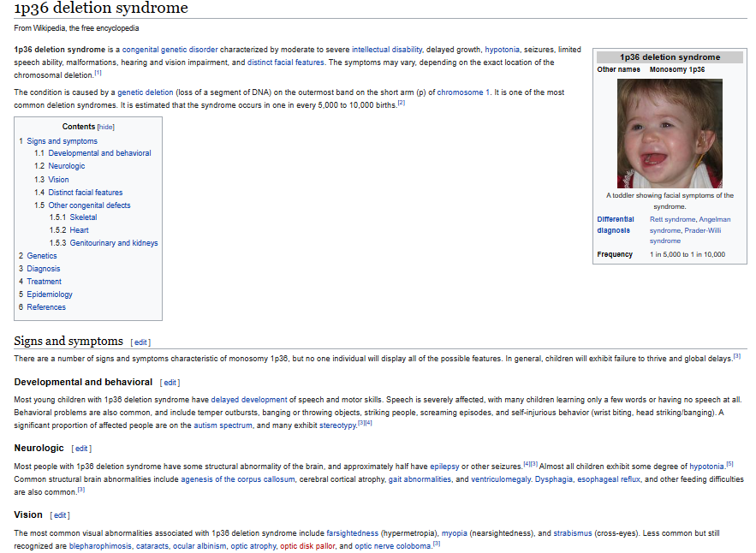This screenshot has width=756, height=553.
Task: Open the Dysphagia link
Action: tap(553, 479)
